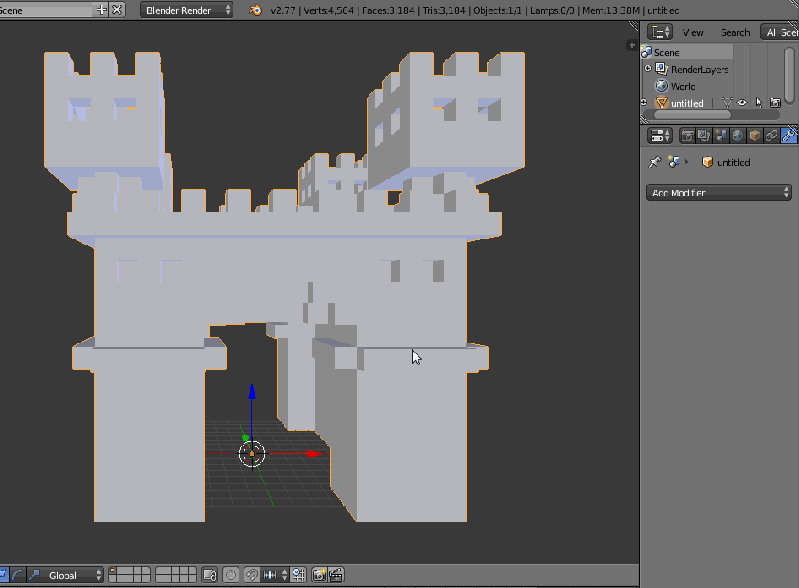799x588 pixels.
Task: Expand the untitled object in outliner
Action: tap(644, 102)
